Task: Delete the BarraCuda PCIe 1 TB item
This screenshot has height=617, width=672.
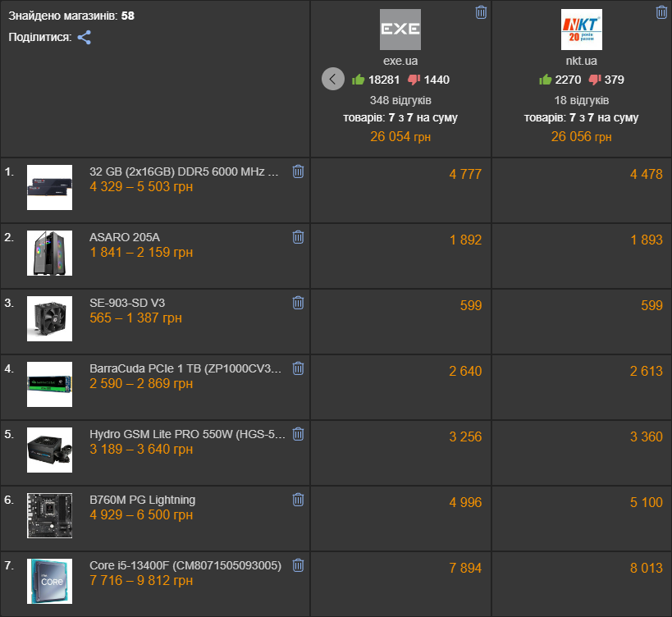Action: pos(298,368)
